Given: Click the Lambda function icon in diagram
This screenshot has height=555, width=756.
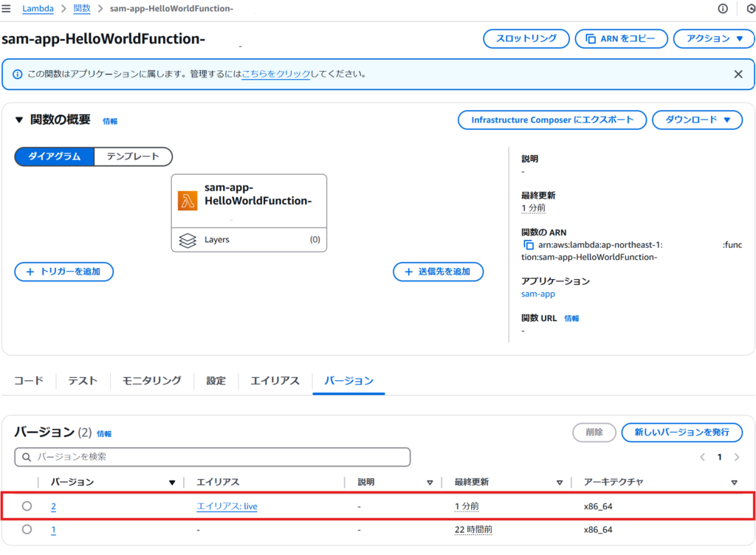Looking at the screenshot, I should coord(188,201).
